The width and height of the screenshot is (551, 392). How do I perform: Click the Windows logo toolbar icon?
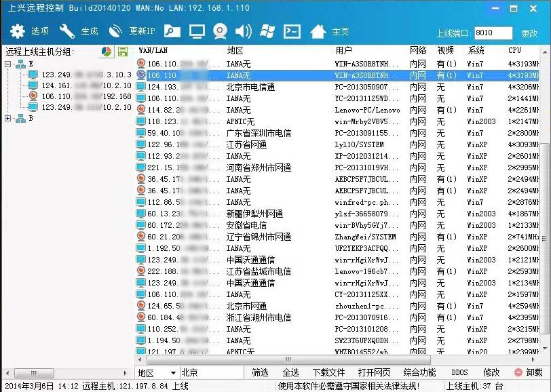(x=267, y=31)
